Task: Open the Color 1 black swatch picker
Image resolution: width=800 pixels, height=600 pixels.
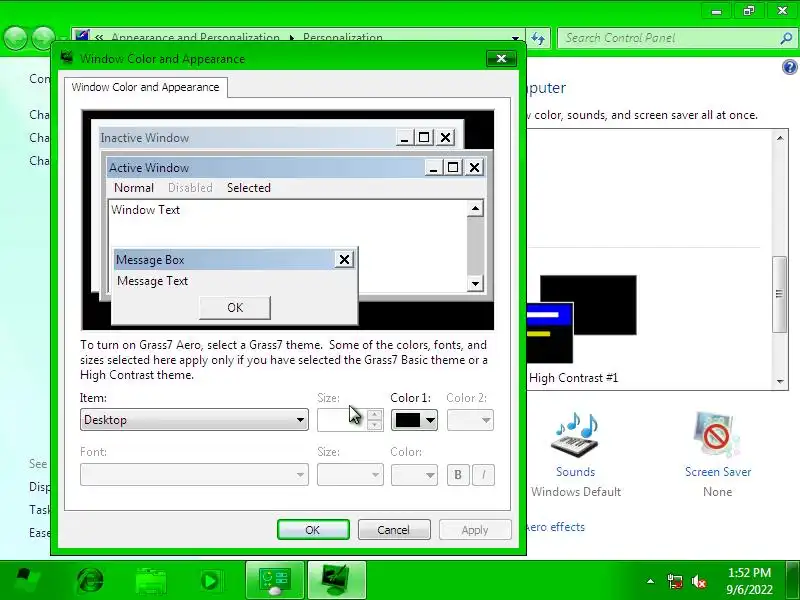Action: pos(414,420)
